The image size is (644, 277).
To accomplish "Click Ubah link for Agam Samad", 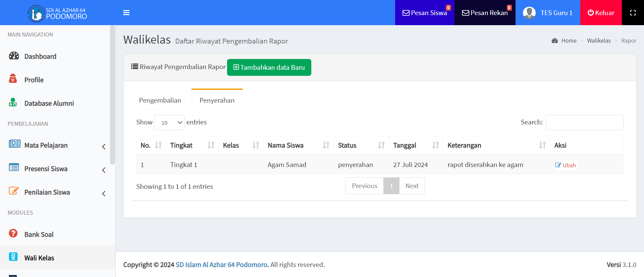I will 566,165.
